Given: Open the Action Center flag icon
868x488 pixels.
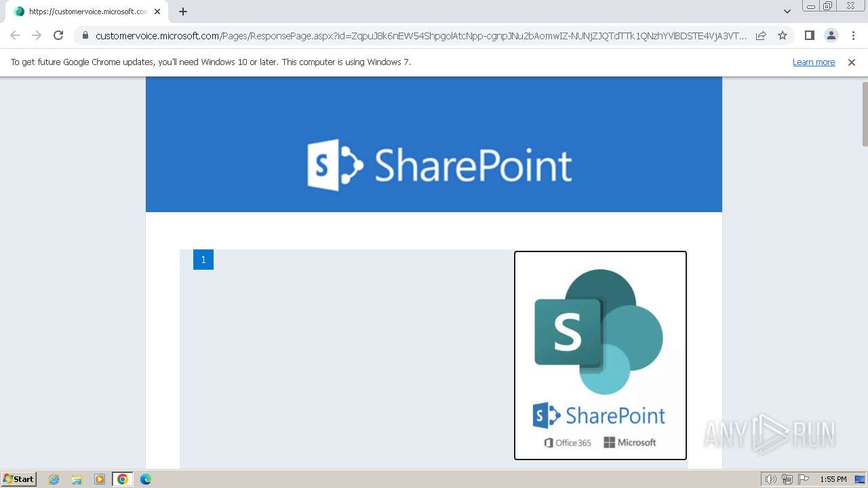Looking at the screenshot, I should tap(804, 479).
